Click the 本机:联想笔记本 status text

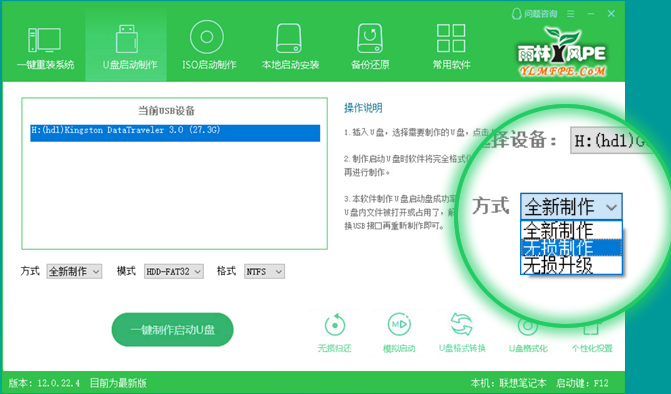coord(508,383)
